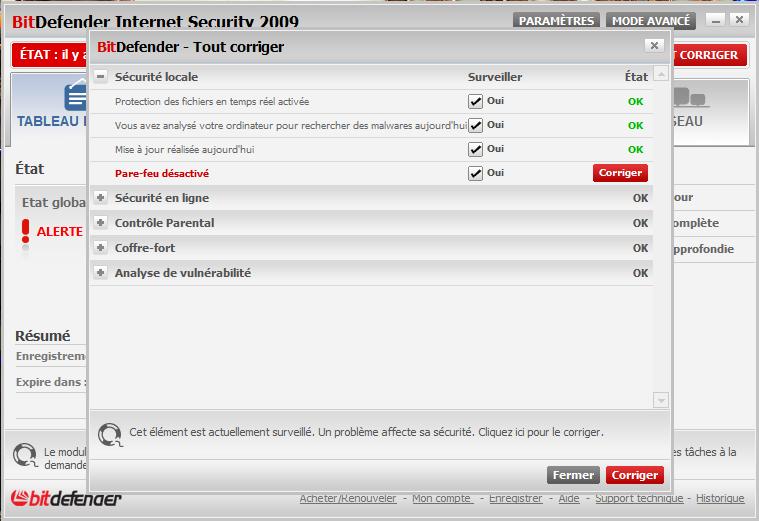This screenshot has height=521, width=759.
Task: Open Enregistrer link in footer
Action: pos(516,498)
